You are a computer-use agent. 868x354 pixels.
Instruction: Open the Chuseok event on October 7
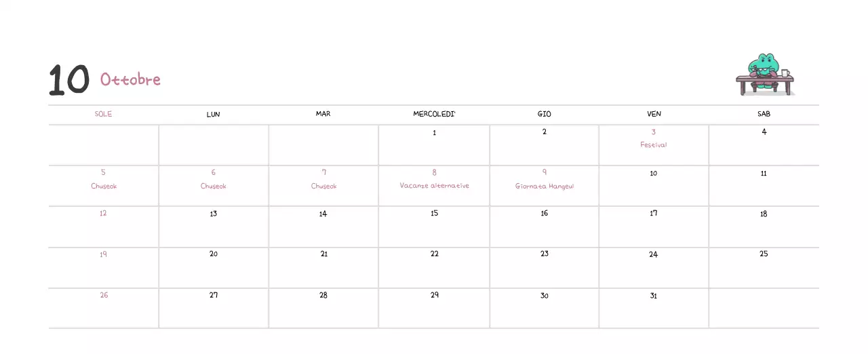(x=323, y=186)
